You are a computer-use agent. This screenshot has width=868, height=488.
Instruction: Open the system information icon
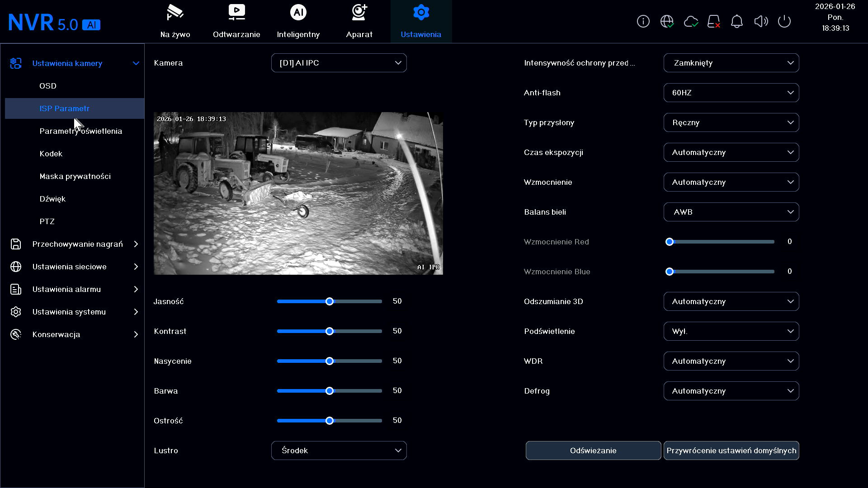pyautogui.click(x=643, y=21)
